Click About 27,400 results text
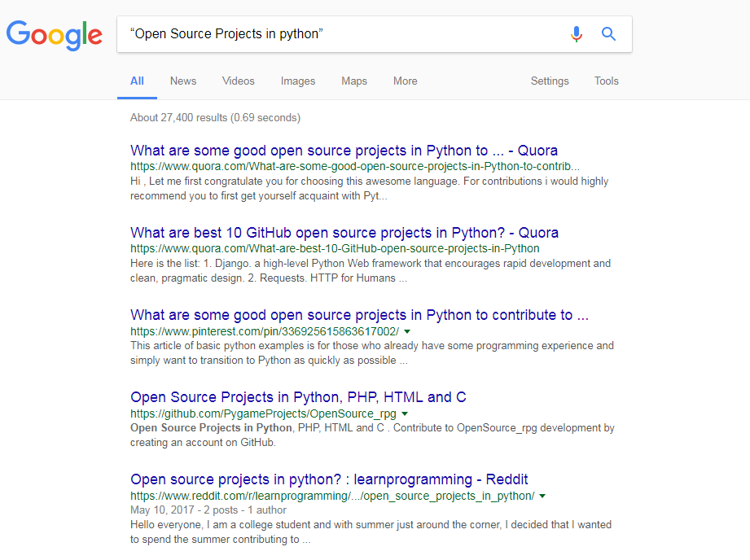The width and height of the screenshot is (750, 560). 215,118
